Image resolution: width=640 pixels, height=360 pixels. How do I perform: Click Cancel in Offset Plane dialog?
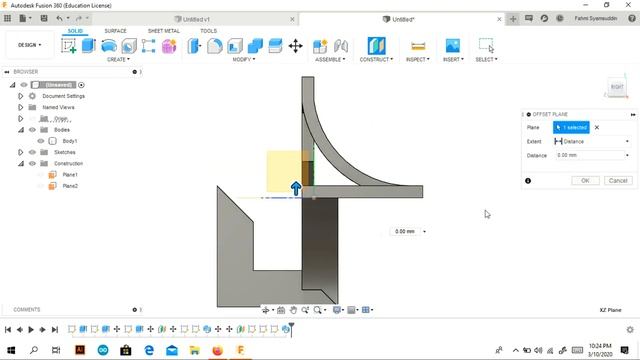(x=618, y=180)
